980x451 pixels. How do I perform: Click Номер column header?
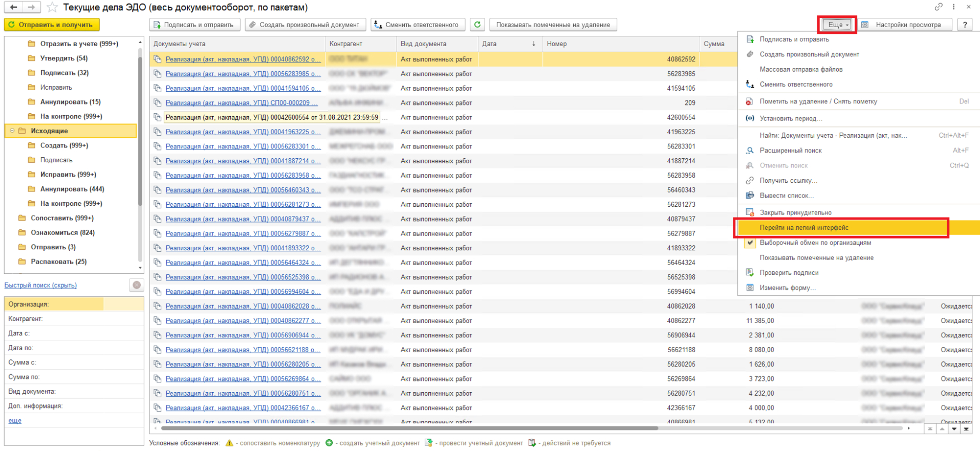click(x=621, y=44)
